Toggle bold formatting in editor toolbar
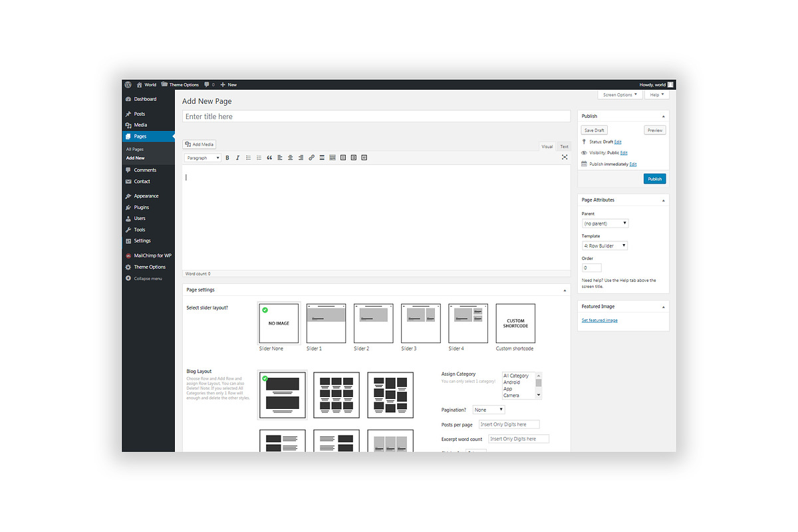This screenshot has width=798, height=532. point(227,158)
